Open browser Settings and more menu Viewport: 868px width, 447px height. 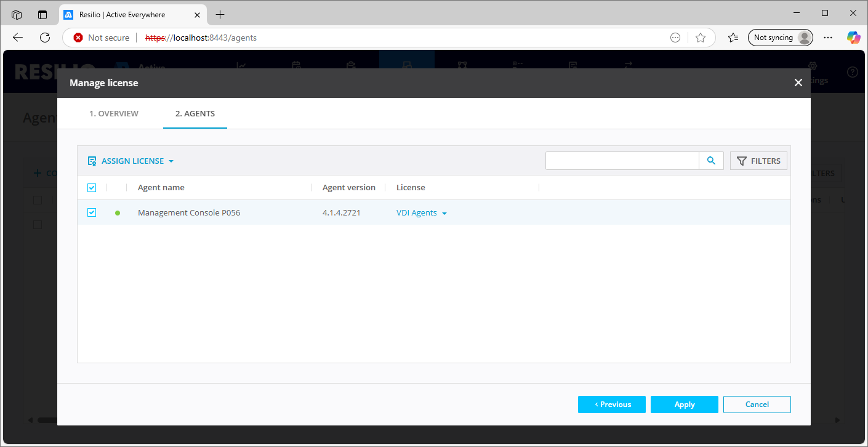click(x=828, y=38)
